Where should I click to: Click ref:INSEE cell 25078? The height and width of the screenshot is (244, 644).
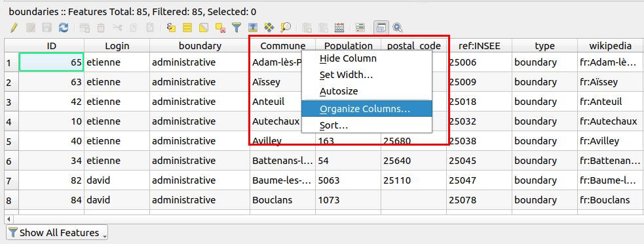pos(480,200)
